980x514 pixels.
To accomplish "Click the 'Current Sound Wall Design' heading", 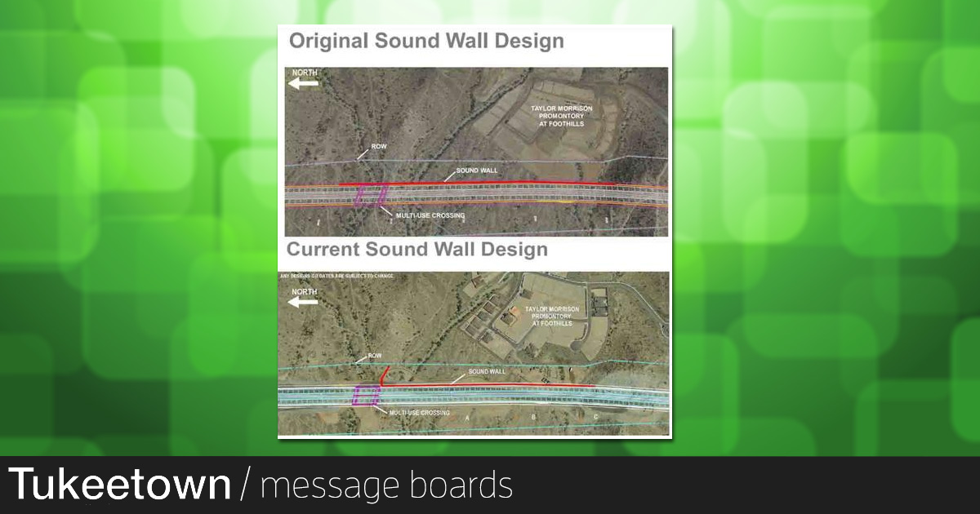I will pos(416,248).
